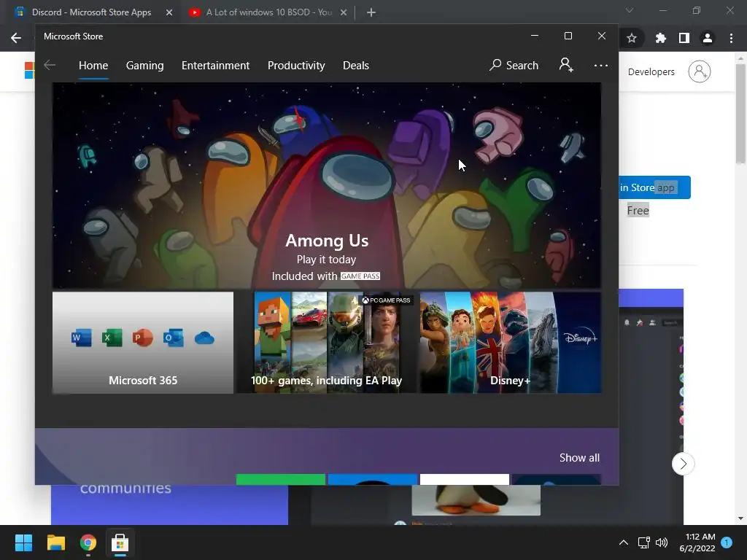Click the Microsoft logo on webpage
Screen dimensions: 747x560
pos(29,71)
